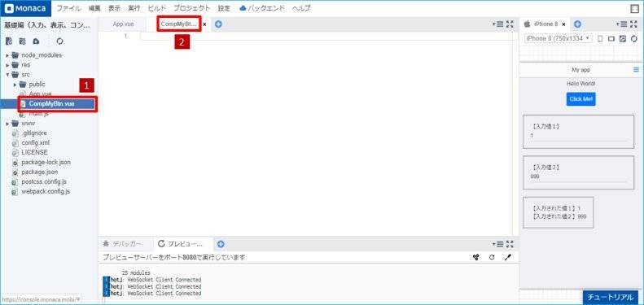
Task: Add a new editor tab with plus icon
Action: (218, 24)
